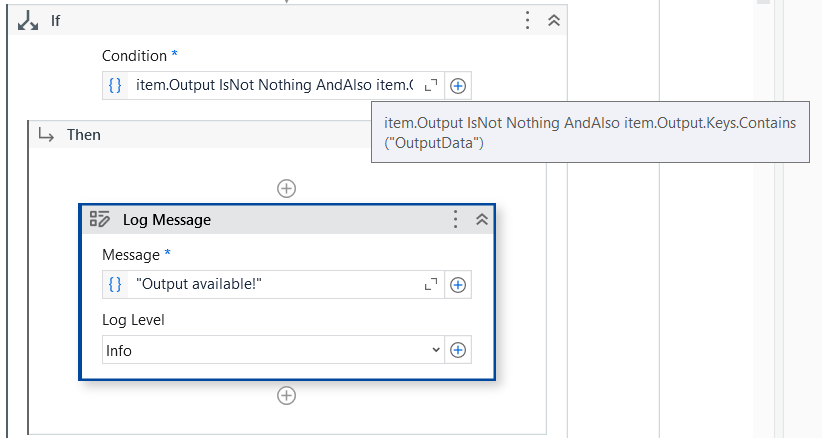
Task: Collapse the If activity
Action: pos(553,20)
